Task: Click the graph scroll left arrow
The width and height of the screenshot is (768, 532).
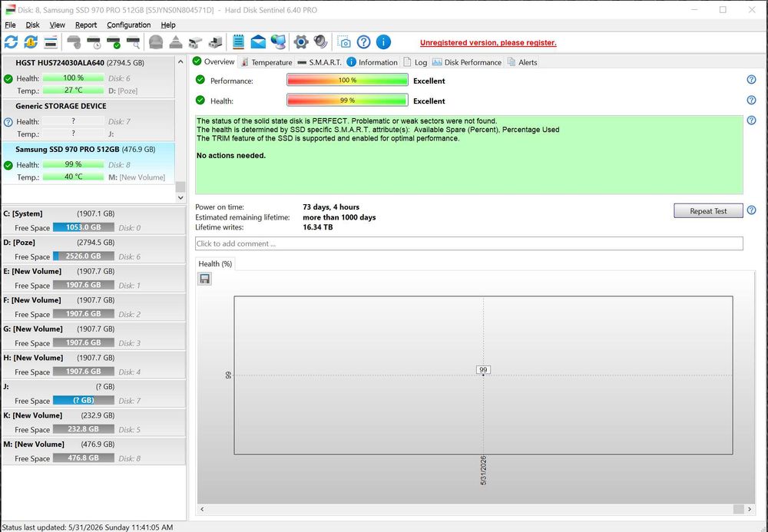Action: click(x=202, y=509)
